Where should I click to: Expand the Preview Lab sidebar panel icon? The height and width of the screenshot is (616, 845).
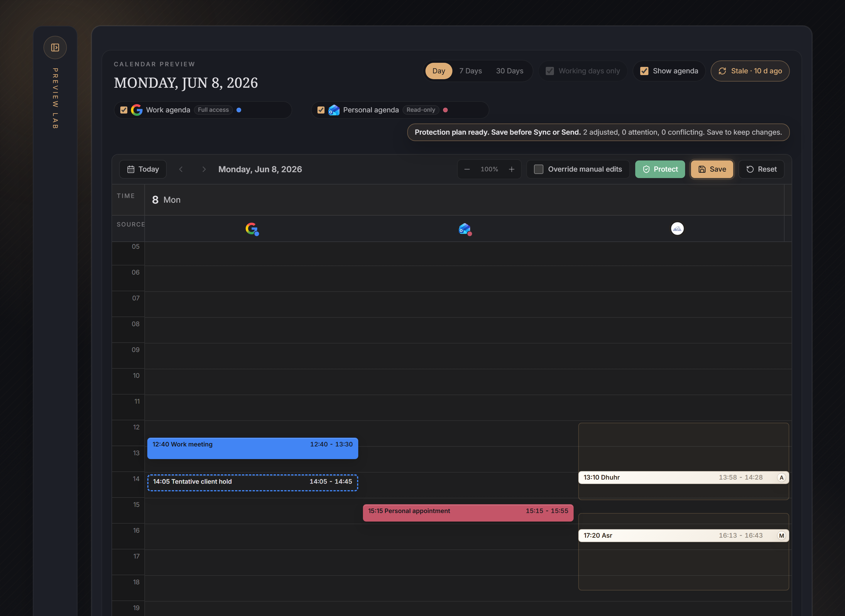click(55, 47)
